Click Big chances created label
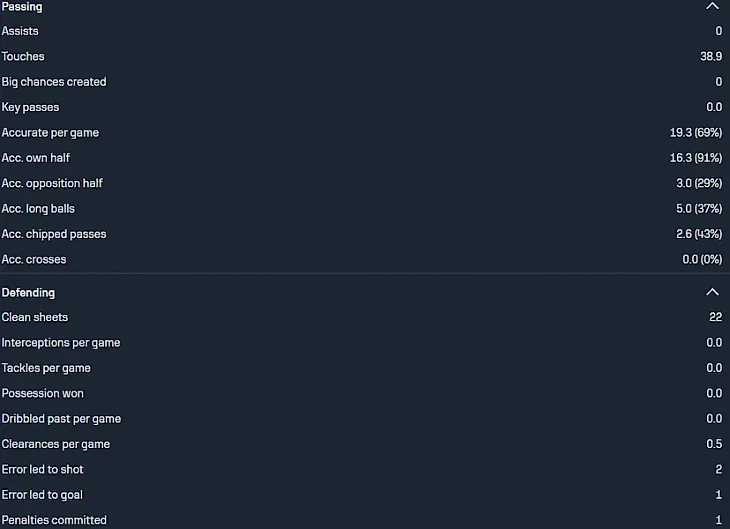Screen dimensions: 730x529 pyautogui.click(x=54, y=82)
